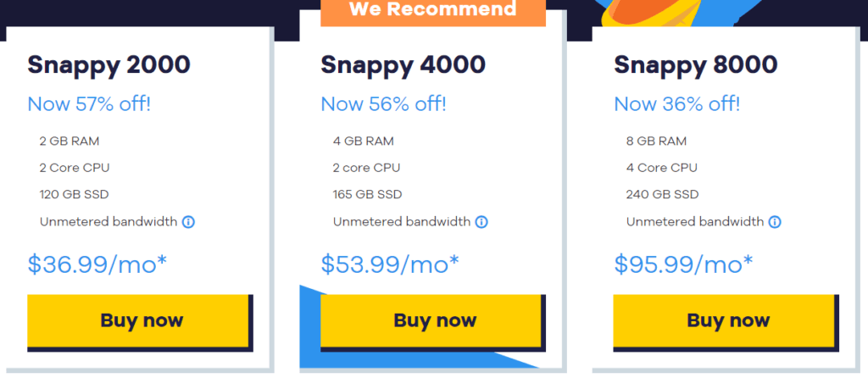
Task: Select the $53.99/mo price label
Action: 390,264
